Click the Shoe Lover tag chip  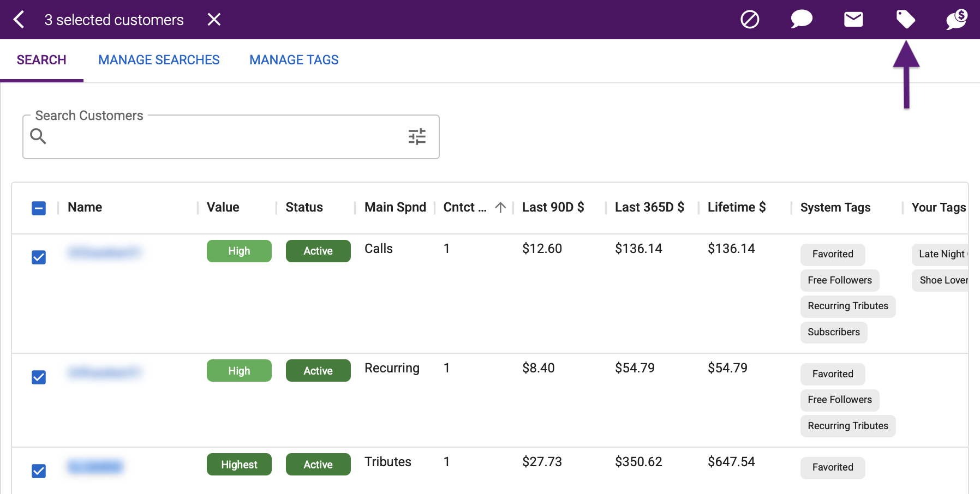(940, 280)
